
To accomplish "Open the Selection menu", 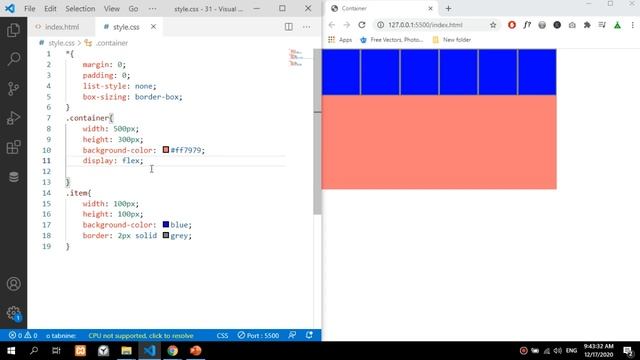I will 80,9.
